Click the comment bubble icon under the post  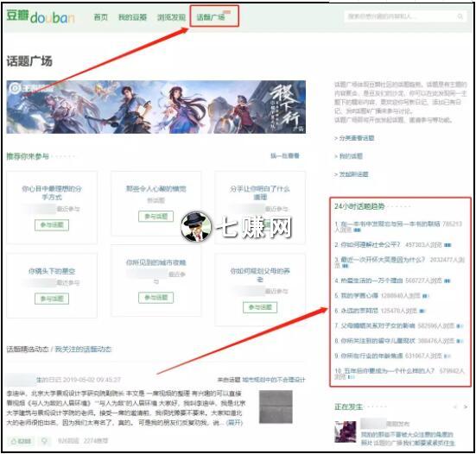44,441
